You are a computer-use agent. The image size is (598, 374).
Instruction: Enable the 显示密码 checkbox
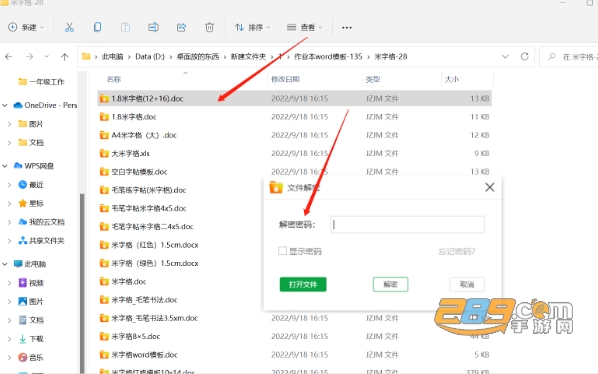pos(282,251)
